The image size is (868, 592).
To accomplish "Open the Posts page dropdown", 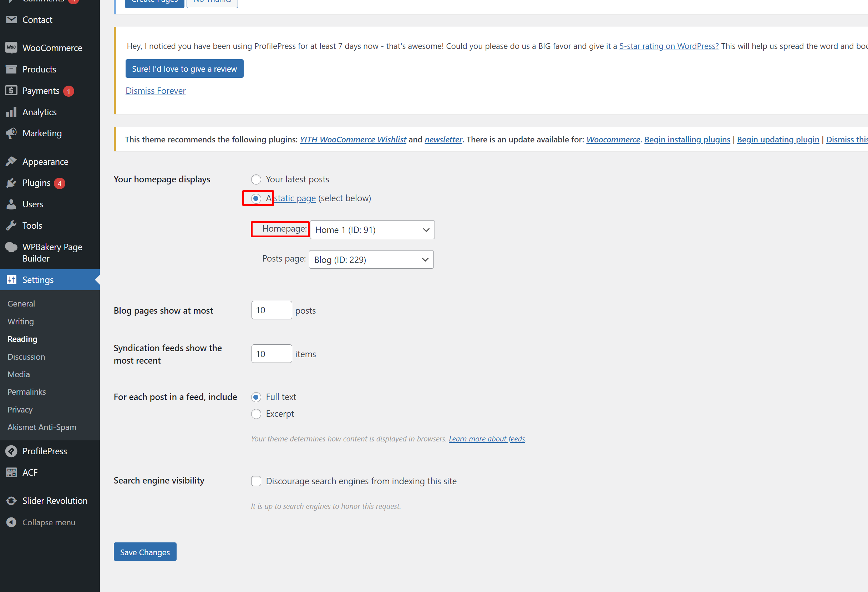I will pos(371,259).
